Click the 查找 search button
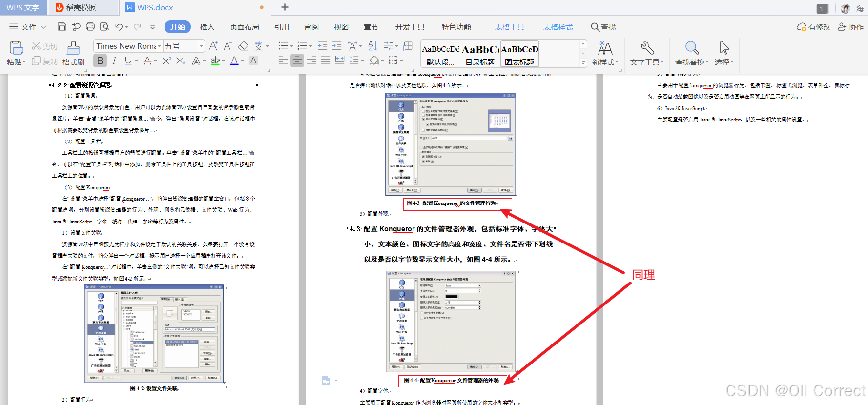Image resolution: width=868 pixels, height=405 pixels. coord(603,27)
